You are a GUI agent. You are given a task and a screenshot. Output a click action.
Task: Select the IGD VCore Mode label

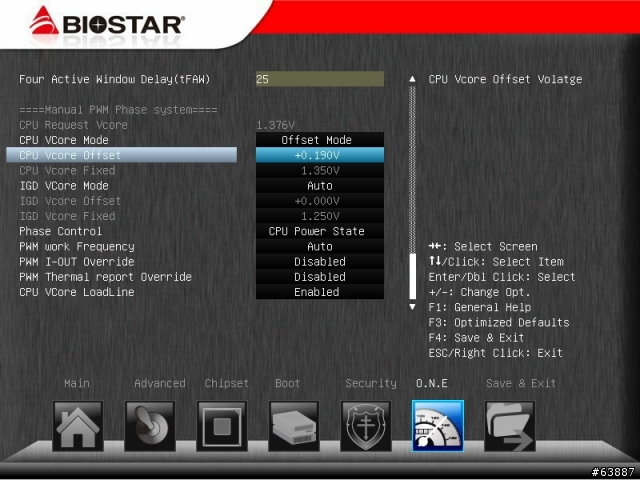coord(64,186)
